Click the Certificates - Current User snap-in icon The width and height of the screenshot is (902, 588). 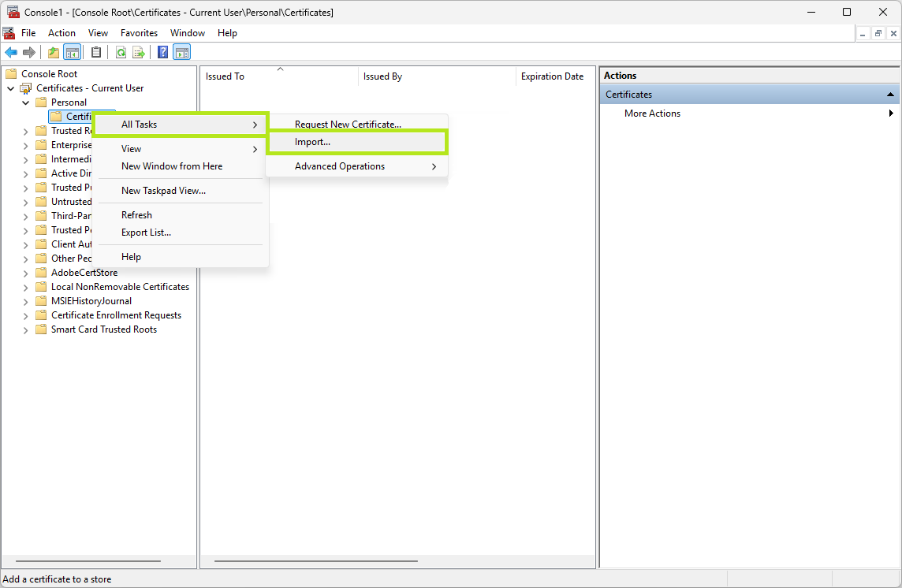(x=26, y=88)
